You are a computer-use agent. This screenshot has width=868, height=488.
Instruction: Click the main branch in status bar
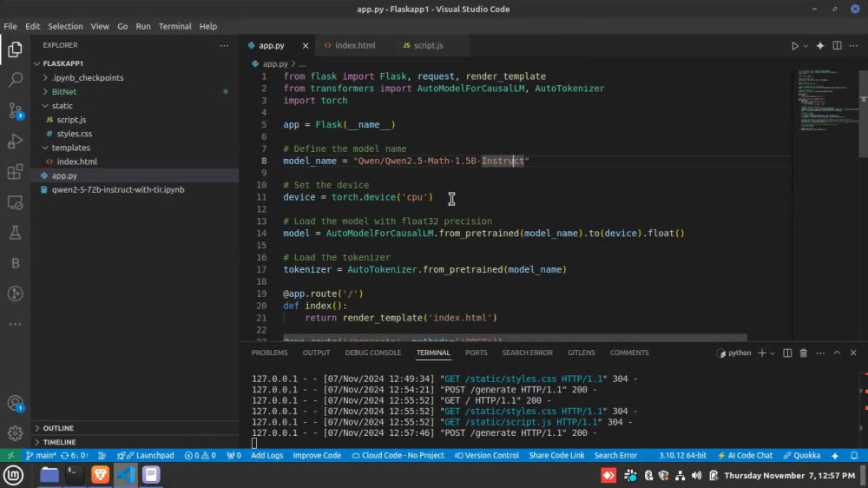click(x=42, y=455)
